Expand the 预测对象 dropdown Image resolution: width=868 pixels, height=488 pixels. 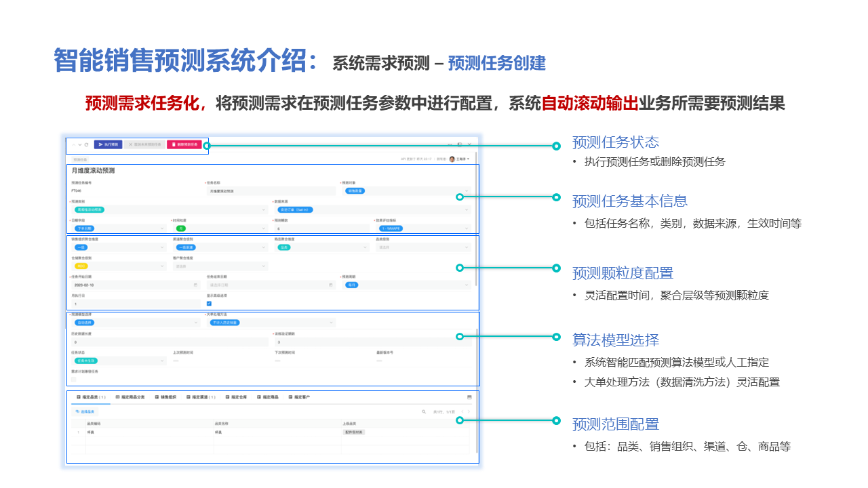pos(467,191)
